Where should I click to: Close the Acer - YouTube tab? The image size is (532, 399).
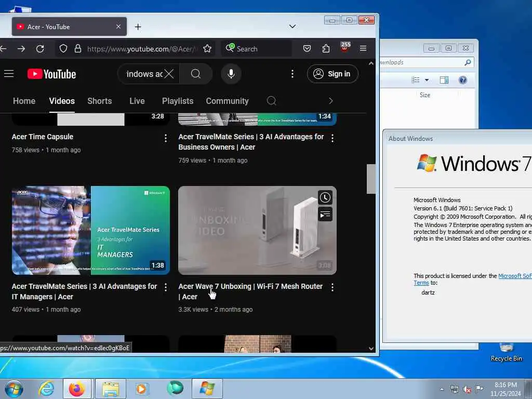point(118,26)
